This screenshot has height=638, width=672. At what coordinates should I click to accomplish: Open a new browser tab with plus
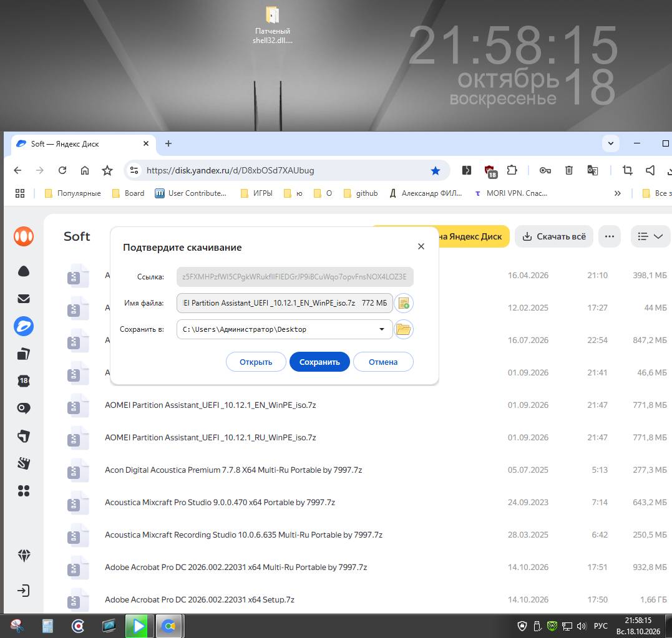point(168,143)
